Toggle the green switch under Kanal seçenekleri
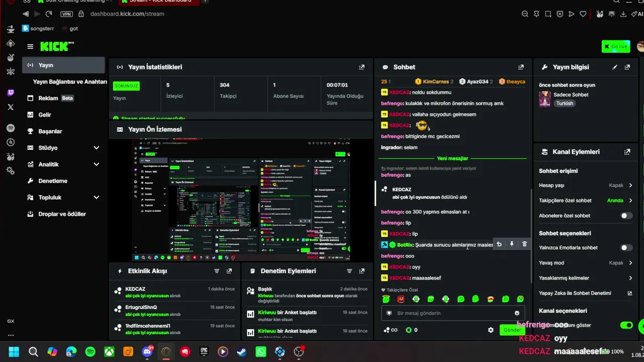This screenshot has width=644, height=362. (x=626, y=325)
